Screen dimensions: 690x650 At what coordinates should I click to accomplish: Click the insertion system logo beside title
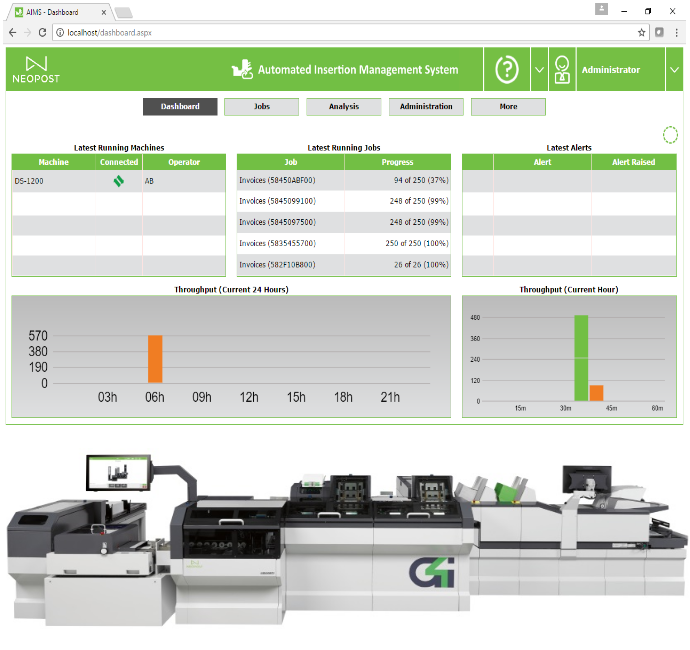tap(241, 70)
